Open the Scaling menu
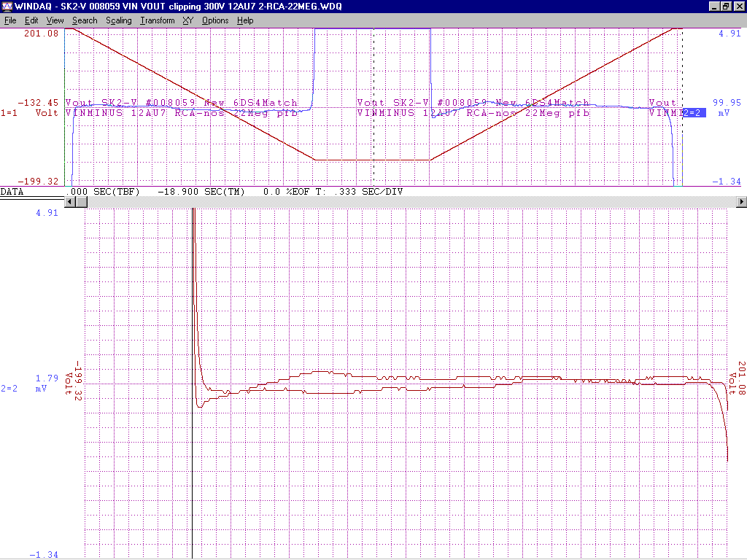747x560 pixels. pos(118,20)
